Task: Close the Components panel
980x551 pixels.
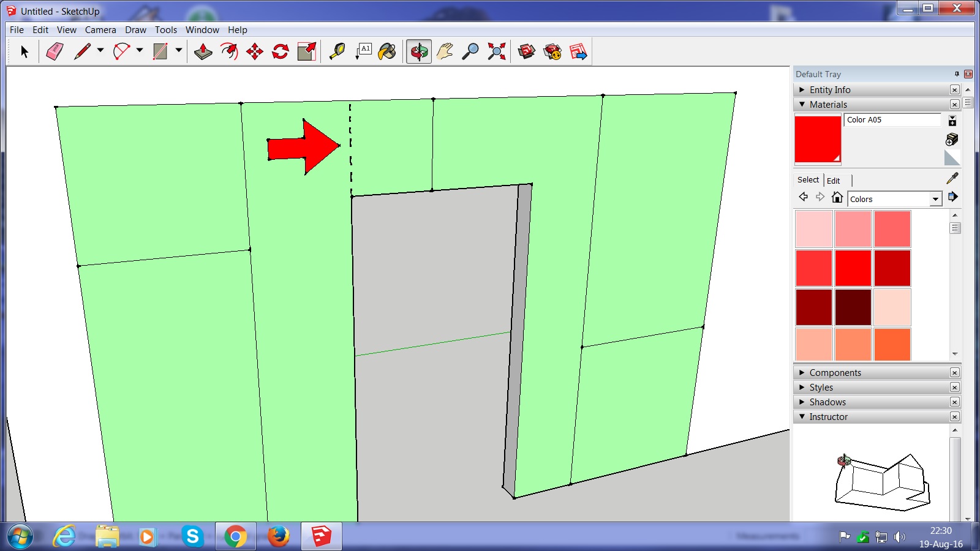Action: 954,373
